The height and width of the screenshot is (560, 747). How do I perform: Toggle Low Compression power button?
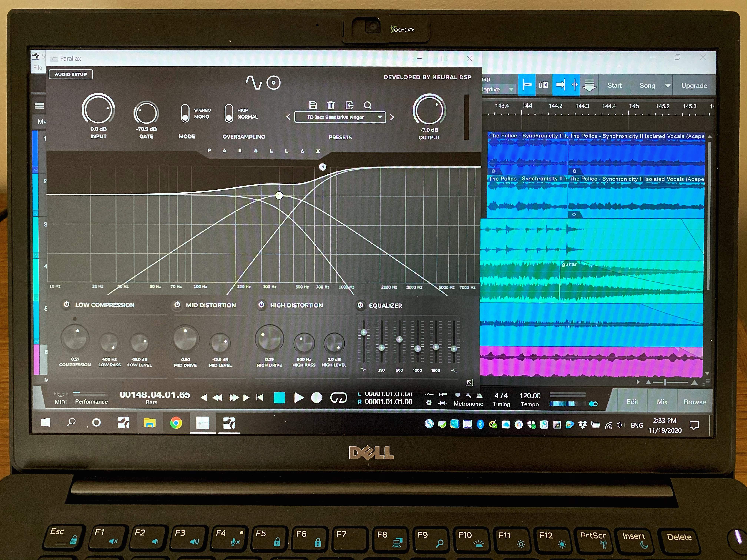[67, 304]
